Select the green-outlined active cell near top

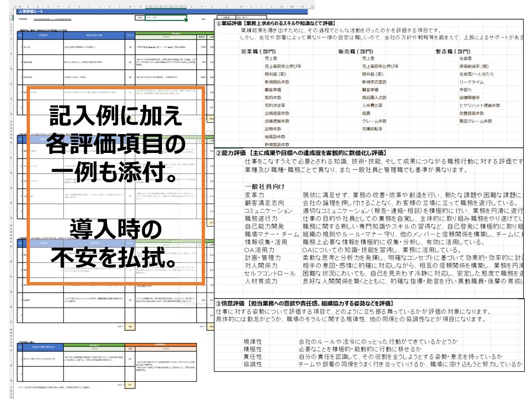click(166, 18)
